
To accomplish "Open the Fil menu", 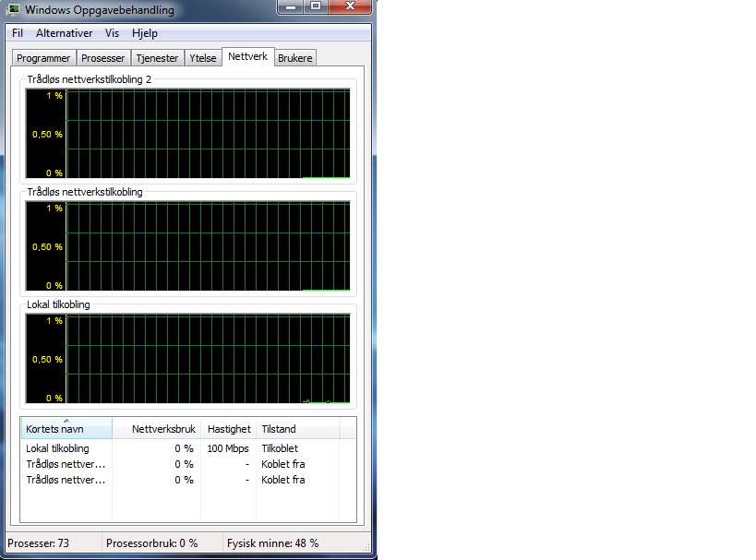I will [x=18, y=33].
